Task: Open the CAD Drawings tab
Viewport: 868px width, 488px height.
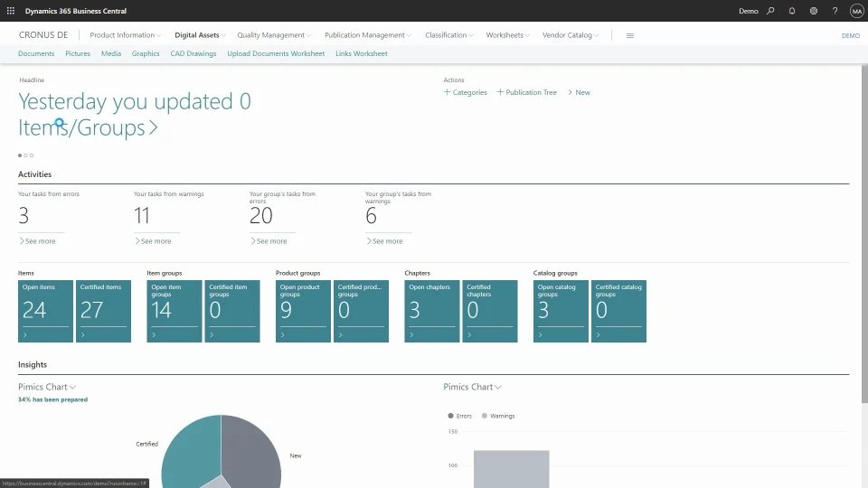Action: tap(193, 53)
